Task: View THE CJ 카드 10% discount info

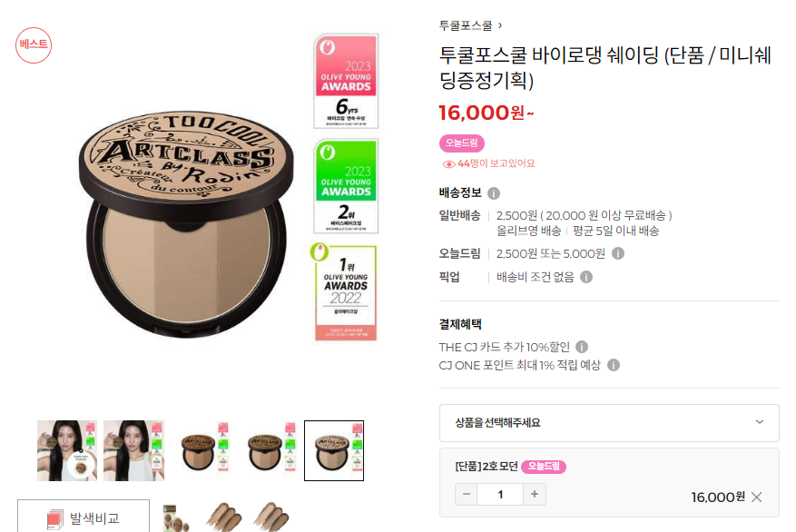Action: 582,347
